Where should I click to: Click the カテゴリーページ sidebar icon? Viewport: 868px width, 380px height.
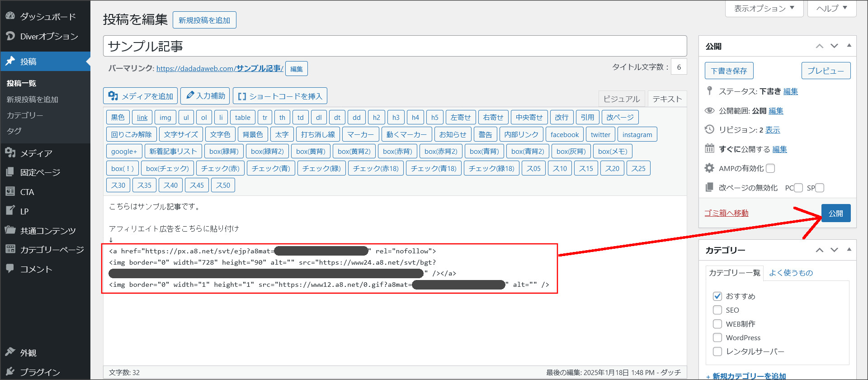click(10, 249)
